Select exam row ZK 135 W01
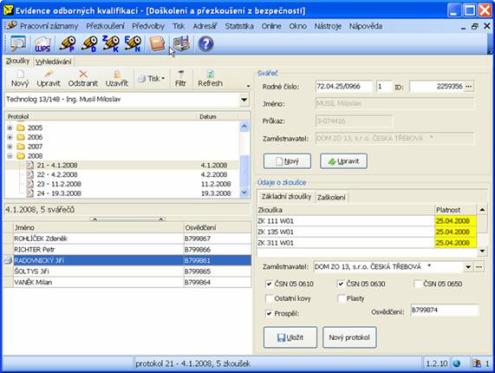The width and height of the screenshot is (495, 373). pos(367,232)
